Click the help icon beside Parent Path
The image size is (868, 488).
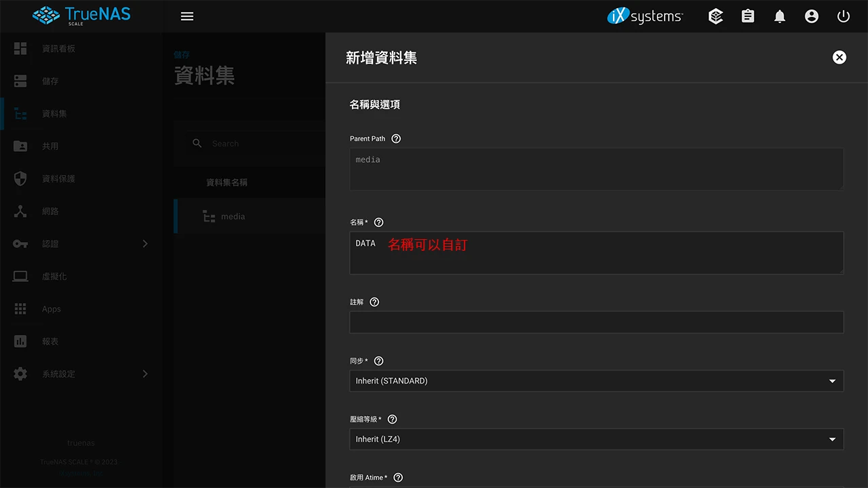(396, 138)
